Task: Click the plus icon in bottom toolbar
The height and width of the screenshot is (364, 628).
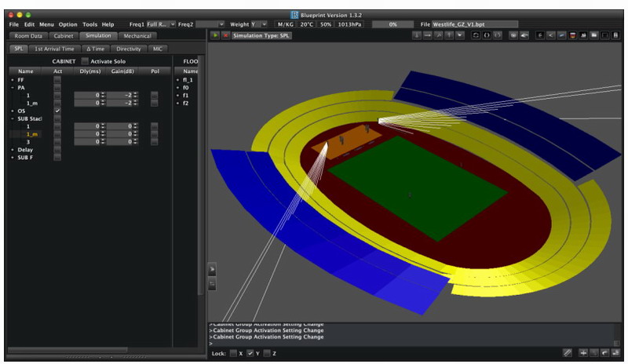Action: [x=582, y=354]
